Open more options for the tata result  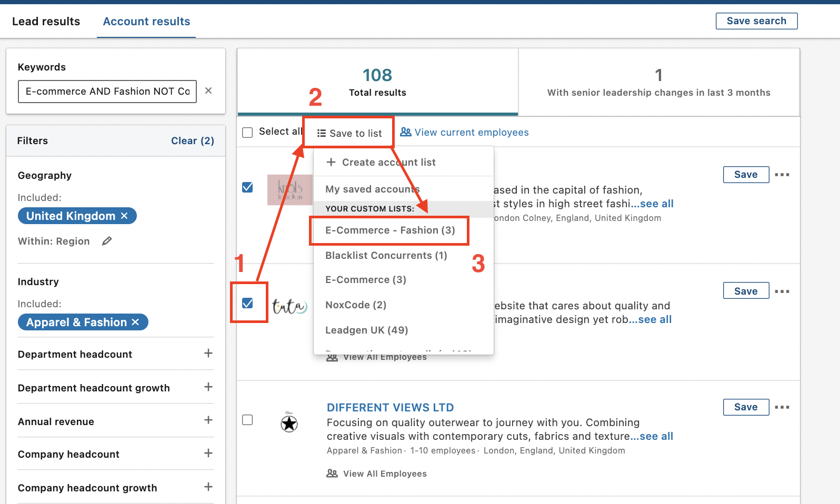(782, 291)
